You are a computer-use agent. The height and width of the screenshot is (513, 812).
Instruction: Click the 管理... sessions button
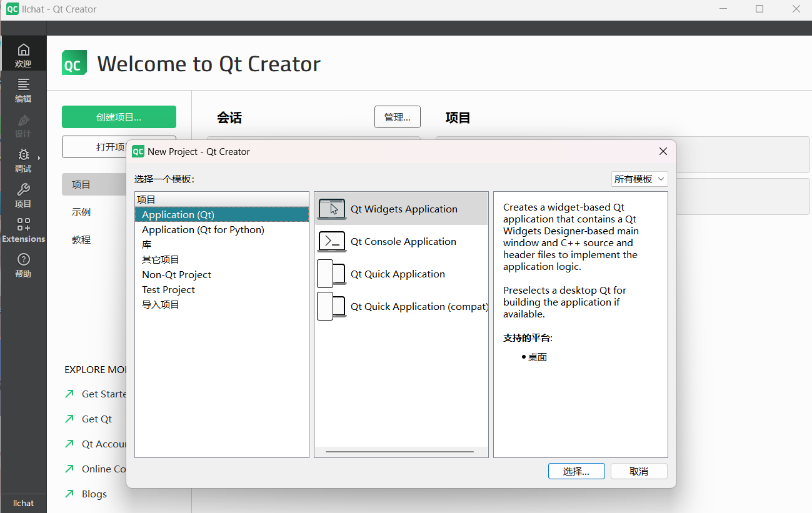click(398, 117)
